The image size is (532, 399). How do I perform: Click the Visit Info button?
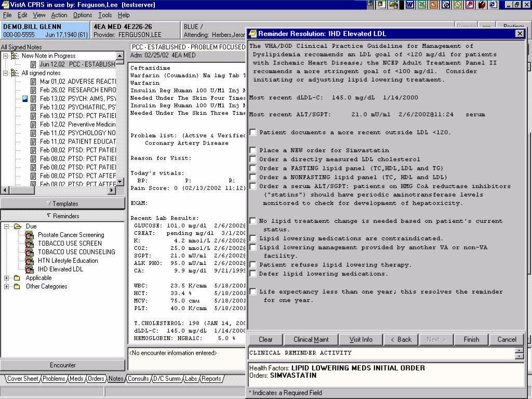pyautogui.click(x=361, y=340)
